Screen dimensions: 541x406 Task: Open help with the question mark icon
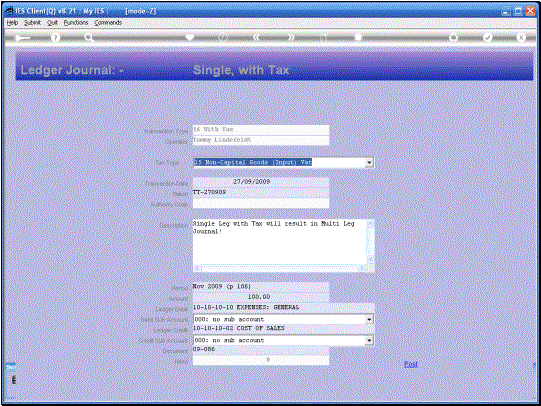55,37
